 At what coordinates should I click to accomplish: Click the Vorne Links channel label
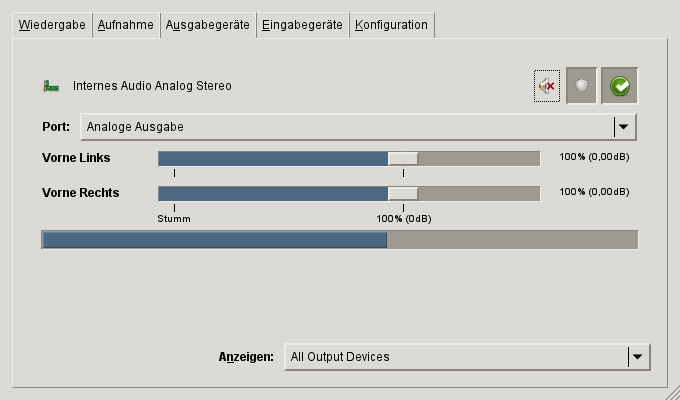tap(76, 158)
